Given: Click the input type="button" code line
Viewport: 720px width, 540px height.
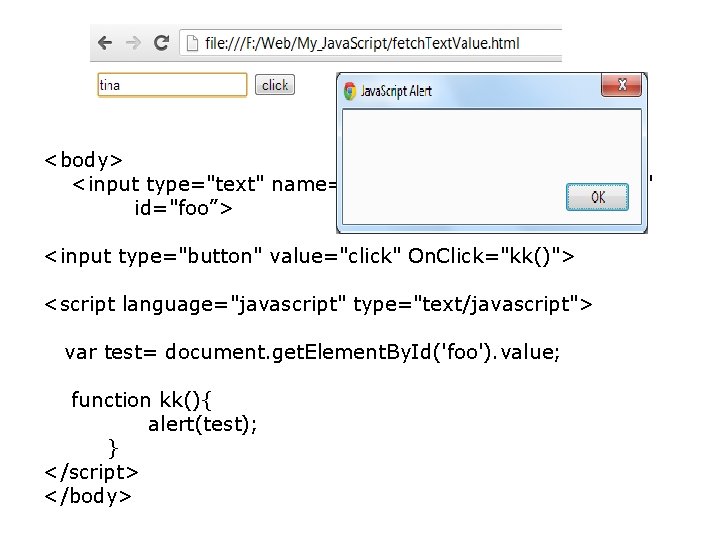Looking at the screenshot, I should (x=309, y=256).
